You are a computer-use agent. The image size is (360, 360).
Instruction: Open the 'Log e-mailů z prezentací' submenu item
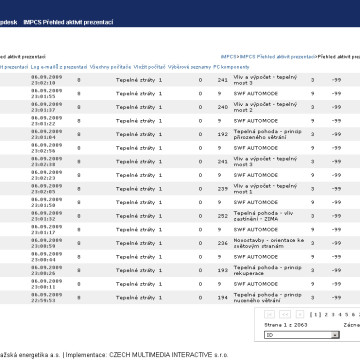pyautogui.click(x=59, y=67)
